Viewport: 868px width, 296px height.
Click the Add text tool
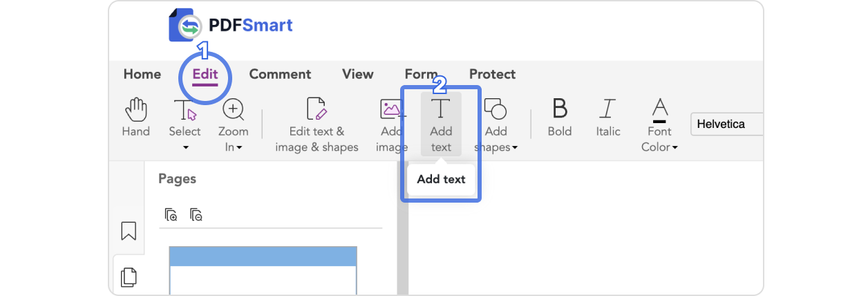coord(441,124)
